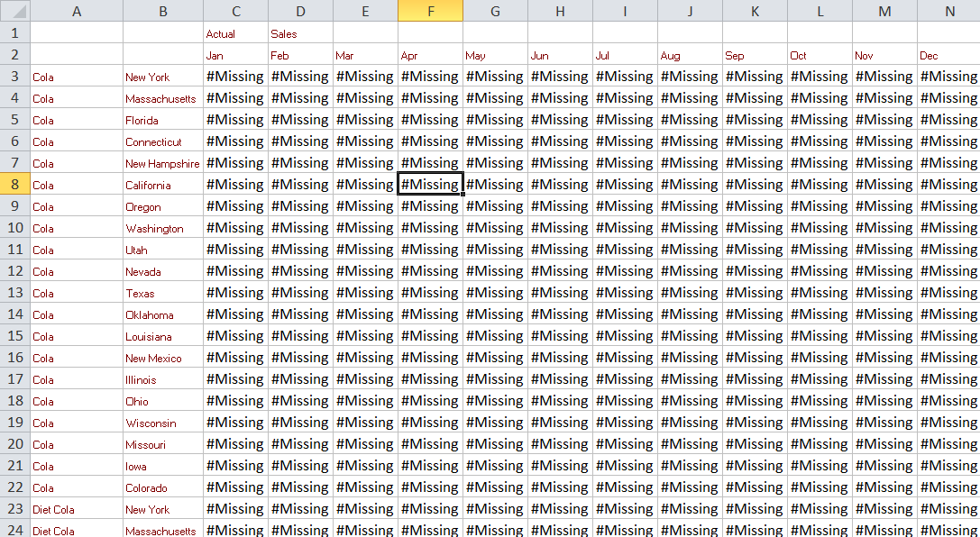
Task: Select the 'Washington' cell
Action: [x=163, y=227]
